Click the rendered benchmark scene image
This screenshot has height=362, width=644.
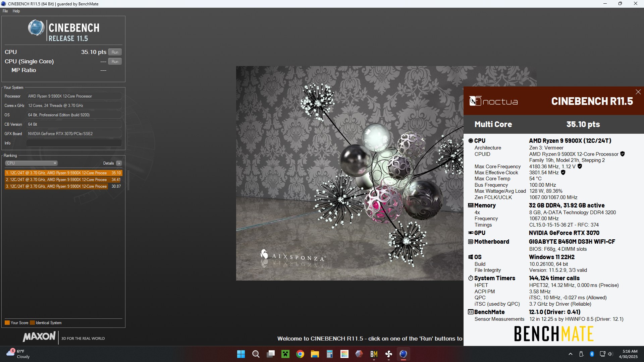coord(350,173)
